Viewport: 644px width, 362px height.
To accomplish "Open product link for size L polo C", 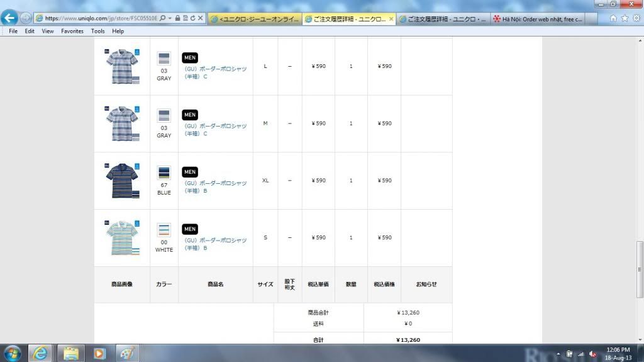I will click(215, 72).
